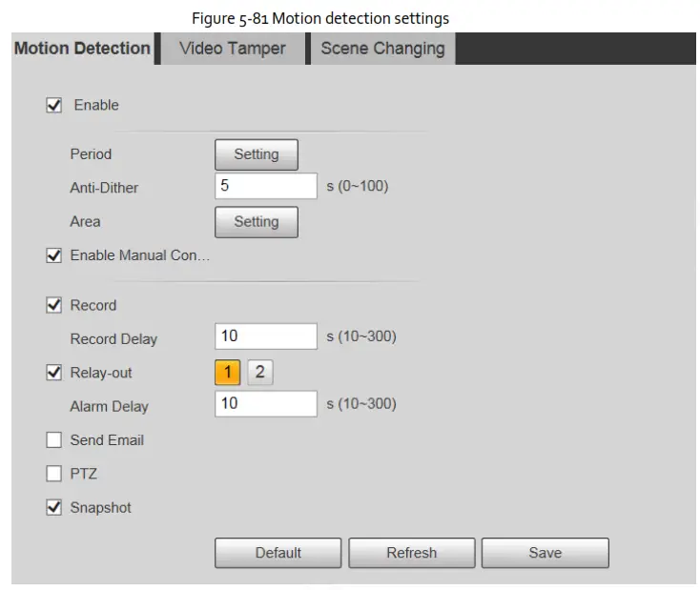Click the 'Enable Manual Con…' label
Image resolution: width=700 pixels, height=590 pixels.
[x=140, y=255]
